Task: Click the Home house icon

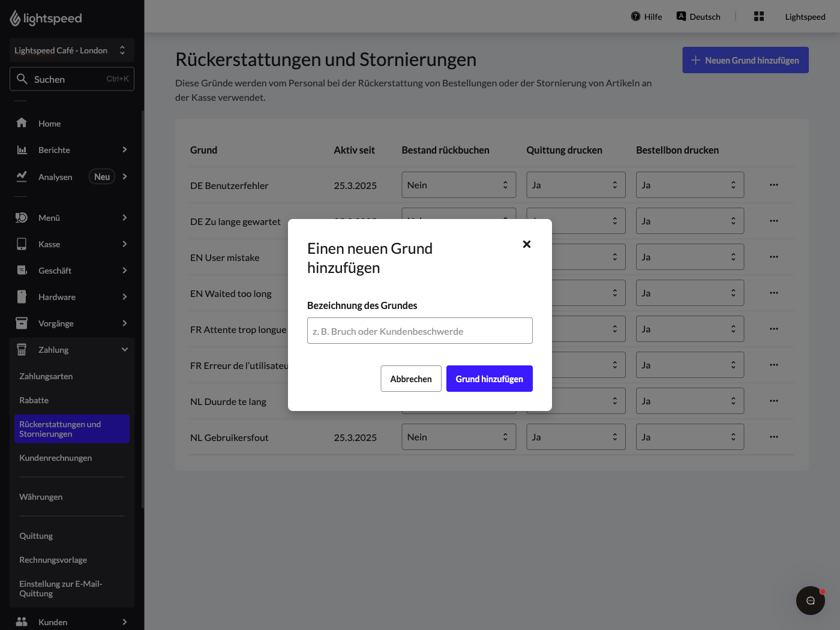Action: pyautogui.click(x=22, y=123)
